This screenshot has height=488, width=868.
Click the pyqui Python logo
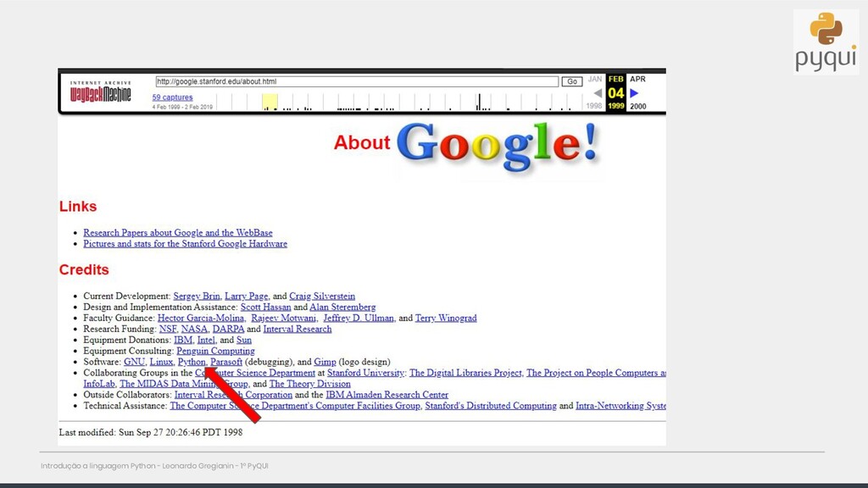[x=826, y=42]
